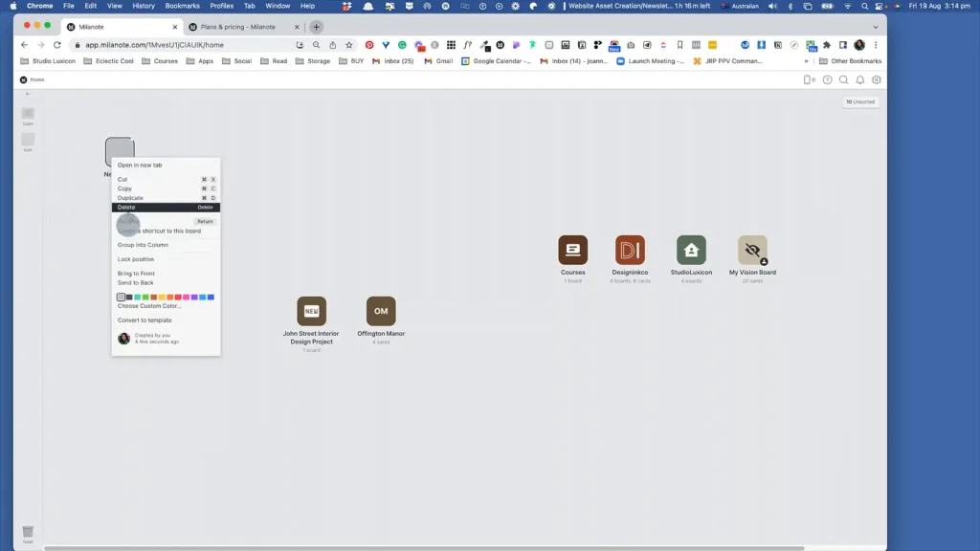Choose Cut in the context menu
The image size is (980, 551).
(166, 179)
